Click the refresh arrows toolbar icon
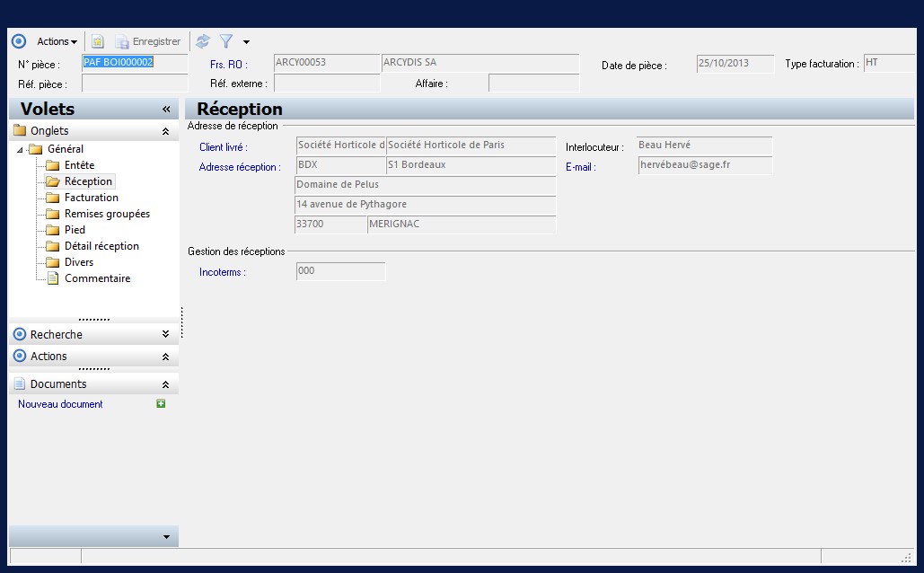This screenshot has width=924, height=573. pos(203,41)
